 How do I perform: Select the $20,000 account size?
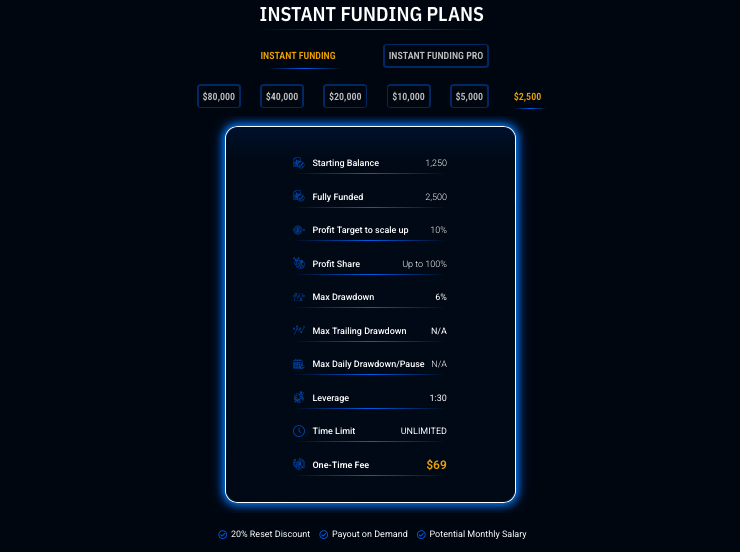[345, 96]
